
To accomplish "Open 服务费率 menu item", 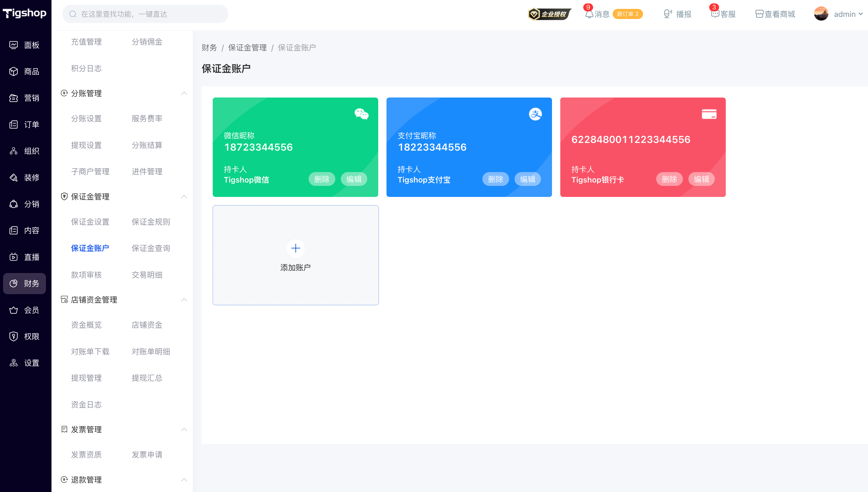I will coord(147,119).
